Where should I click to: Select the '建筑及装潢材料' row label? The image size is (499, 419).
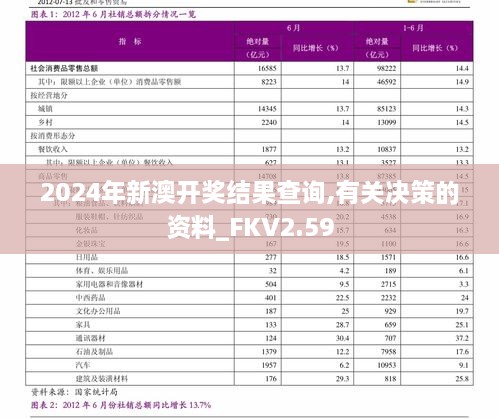point(102,379)
